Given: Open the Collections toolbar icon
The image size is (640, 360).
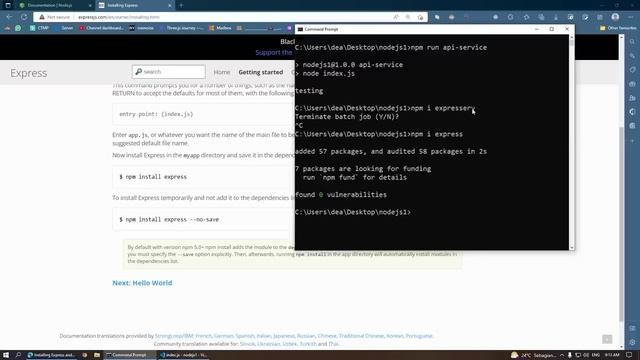Looking at the screenshot, I should pos(541,17).
